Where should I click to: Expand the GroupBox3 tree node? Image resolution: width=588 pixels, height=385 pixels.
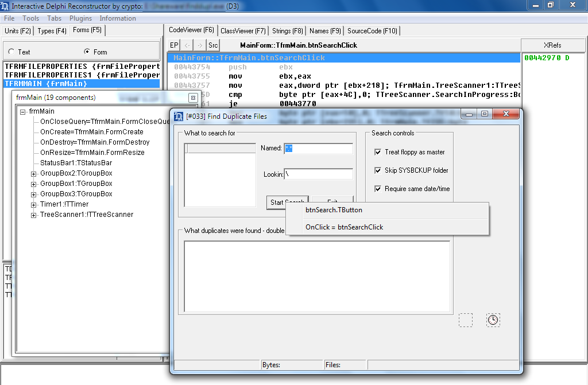33,195
